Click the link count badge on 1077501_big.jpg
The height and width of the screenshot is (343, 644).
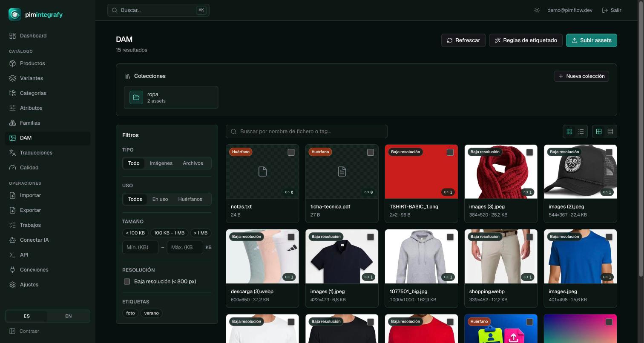[x=448, y=277]
